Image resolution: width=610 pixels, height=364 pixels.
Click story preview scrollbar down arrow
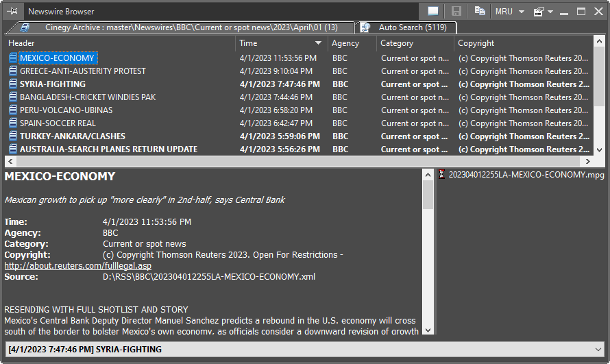(x=428, y=330)
